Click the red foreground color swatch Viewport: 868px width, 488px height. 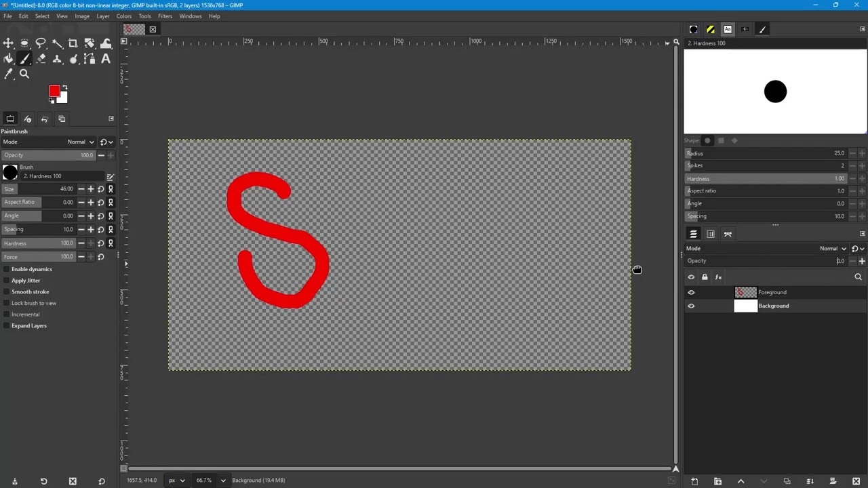click(54, 91)
